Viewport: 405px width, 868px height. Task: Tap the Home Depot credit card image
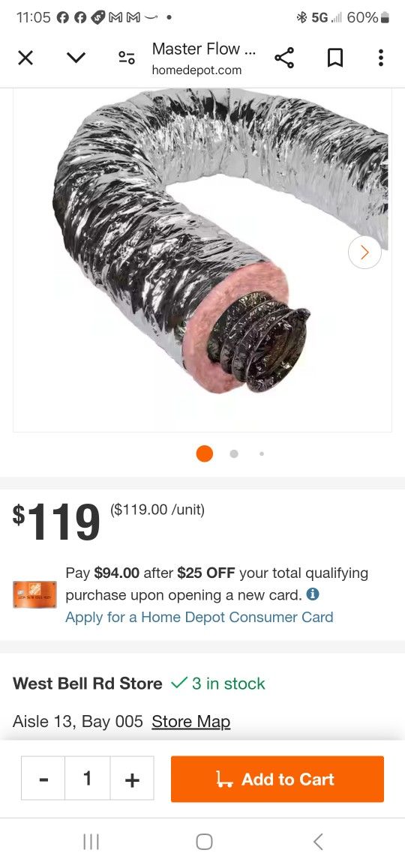(35, 594)
